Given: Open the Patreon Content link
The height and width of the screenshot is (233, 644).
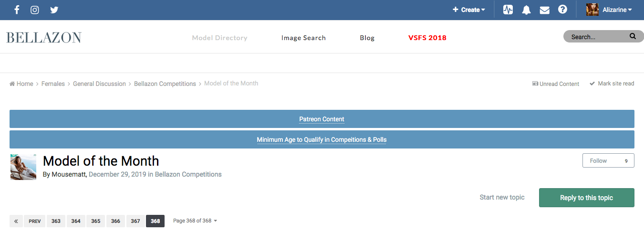Looking at the screenshot, I should point(322,119).
